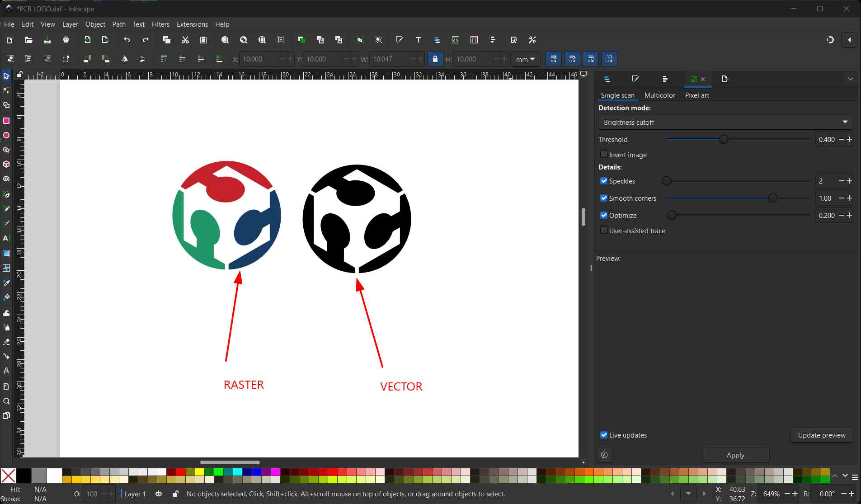Flip selection horizontally
Viewport: 861px width, 504px height.
[x=124, y=59]
